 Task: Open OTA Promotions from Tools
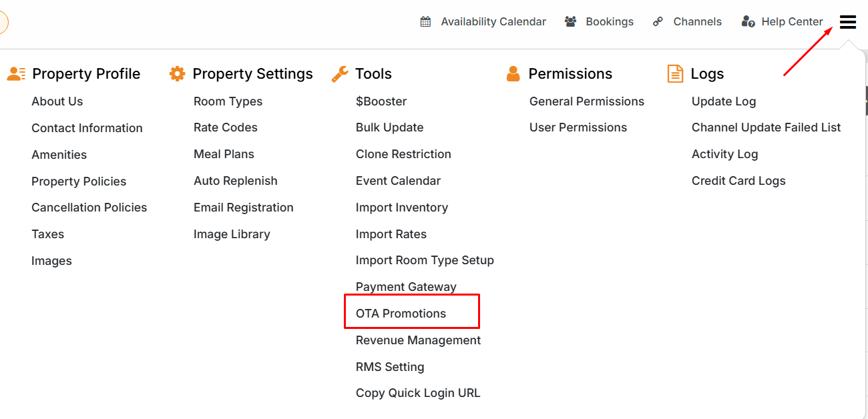(x=401, y=314)
